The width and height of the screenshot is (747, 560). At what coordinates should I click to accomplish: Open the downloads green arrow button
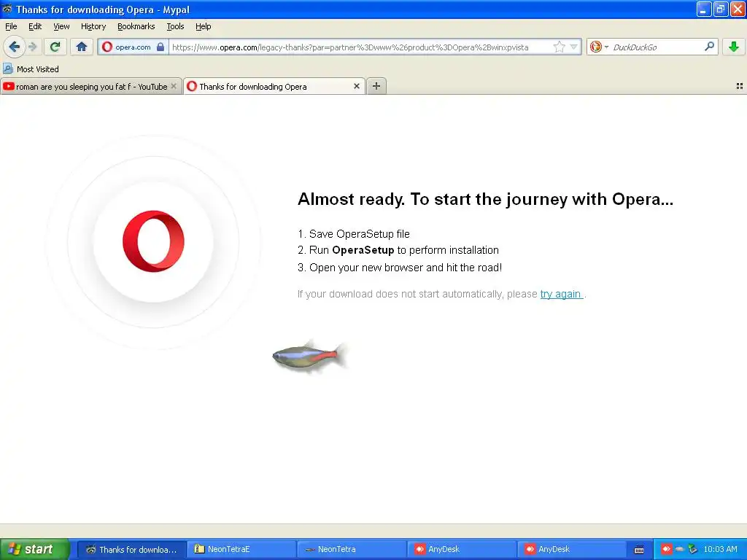pyautogui.click(x=734, y=47)
